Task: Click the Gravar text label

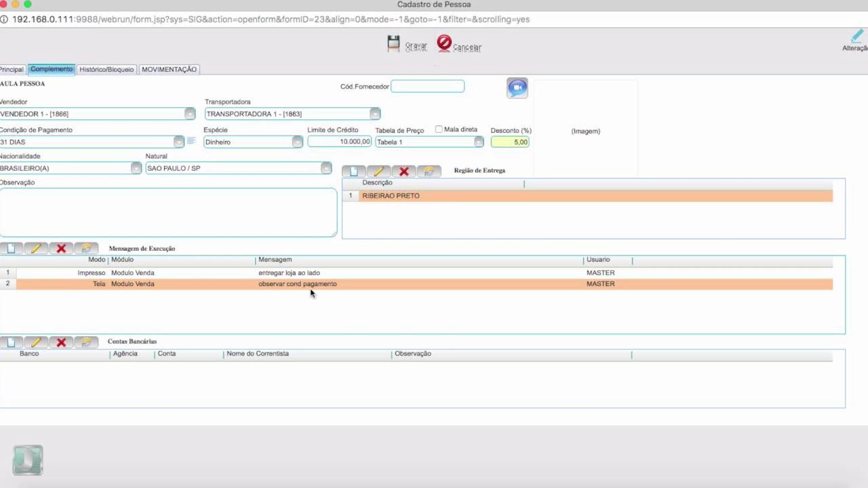Action: (416, 46)
